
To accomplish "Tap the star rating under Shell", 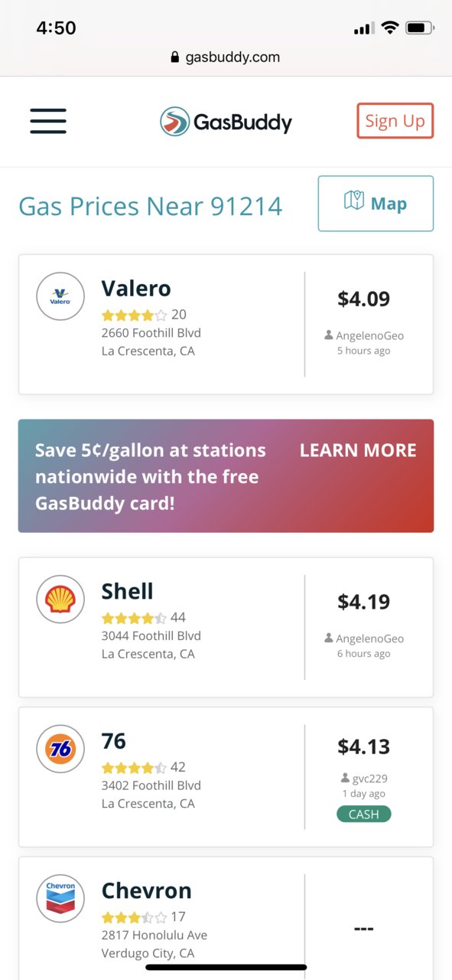I will coord(134,618).
